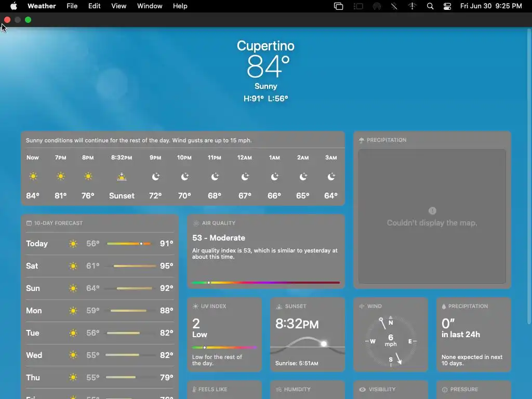Open the Sat forecast row
Screen dimensions: 532x399
coord(100,266)
